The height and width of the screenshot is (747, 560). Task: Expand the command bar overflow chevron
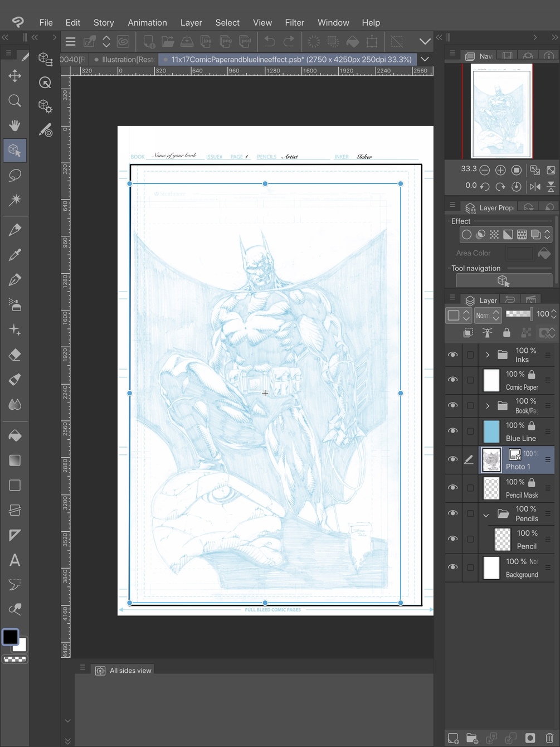point(425,41)
